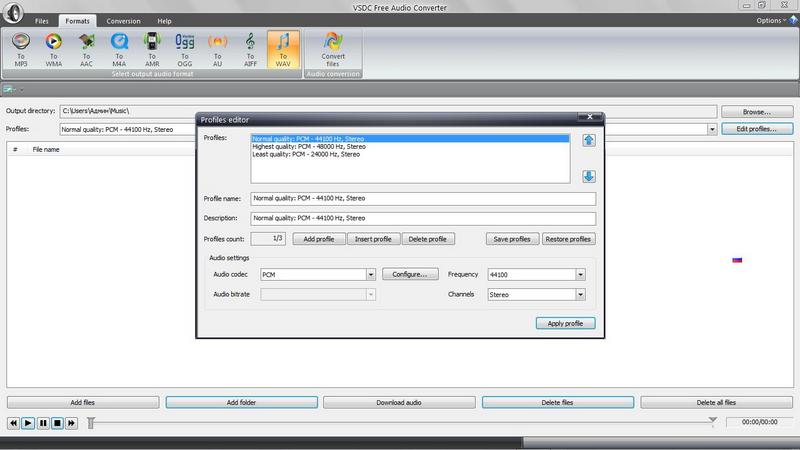Click Browse... for output directory

[x=757, y=112]
